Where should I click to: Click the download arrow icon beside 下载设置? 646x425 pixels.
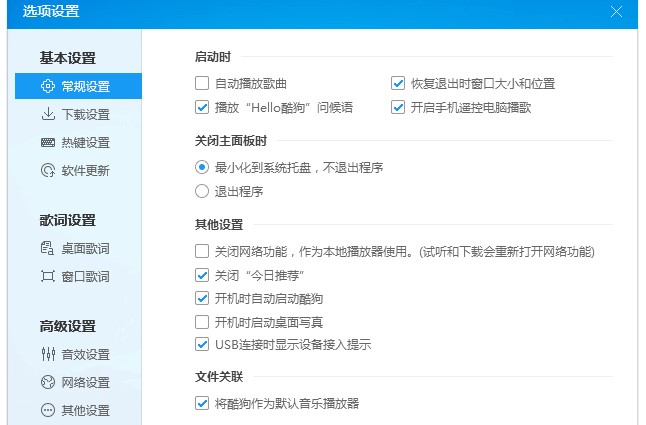[x=48, y=114]
